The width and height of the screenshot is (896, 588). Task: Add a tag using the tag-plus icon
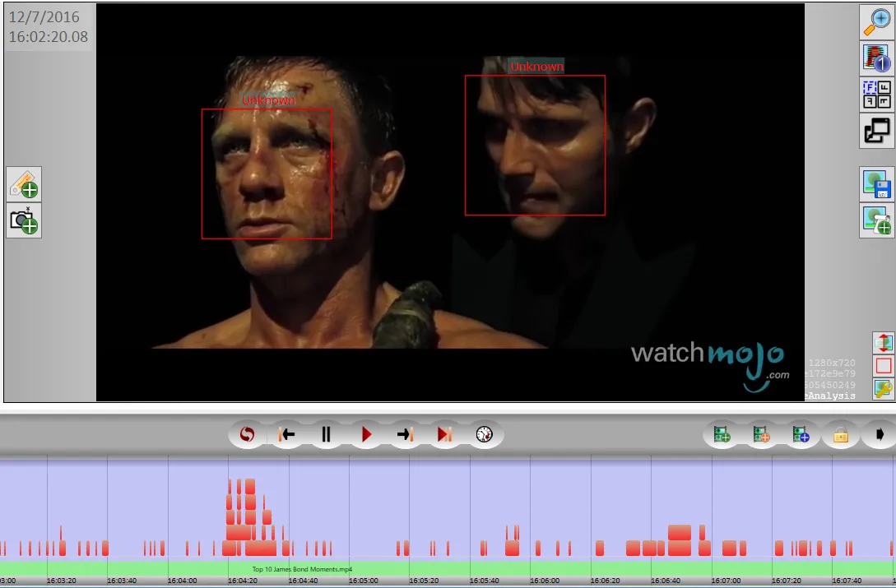(x=24, y=184)
